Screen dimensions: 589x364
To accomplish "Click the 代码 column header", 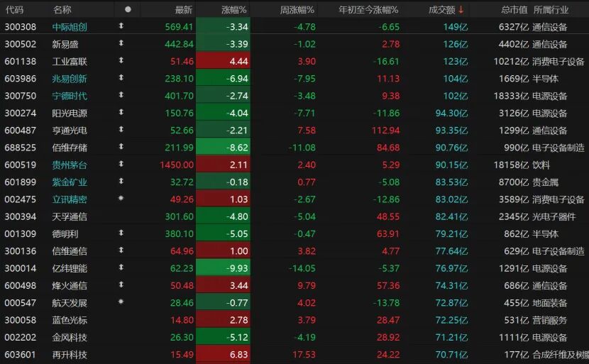I will pyautogui.click(x=14, y=10).
